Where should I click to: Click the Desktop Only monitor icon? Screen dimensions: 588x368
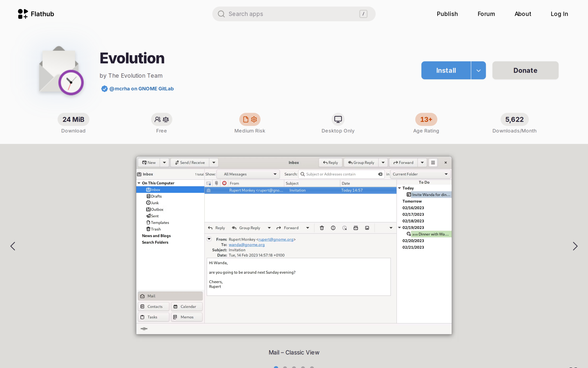(x=338, y=120)
